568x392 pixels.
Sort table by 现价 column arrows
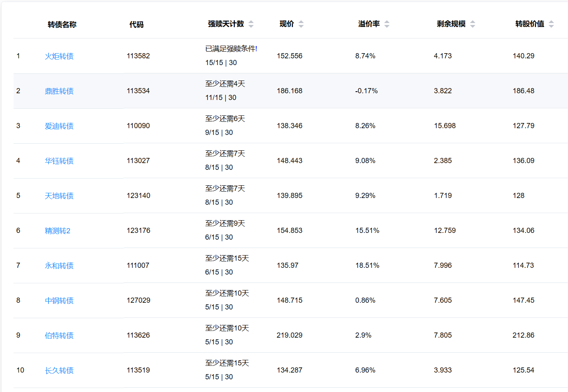pos(301,24)
